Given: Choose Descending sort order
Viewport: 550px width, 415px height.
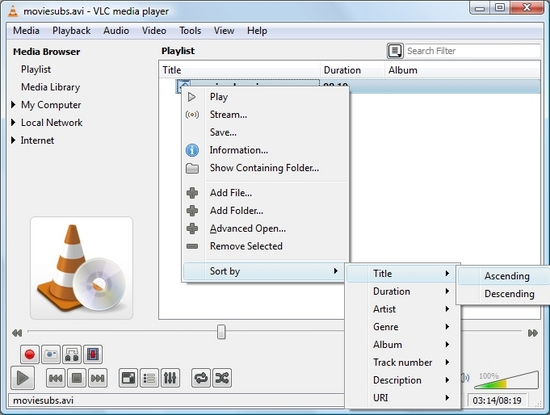Looking at the screenshot, I should pos(504,294).
